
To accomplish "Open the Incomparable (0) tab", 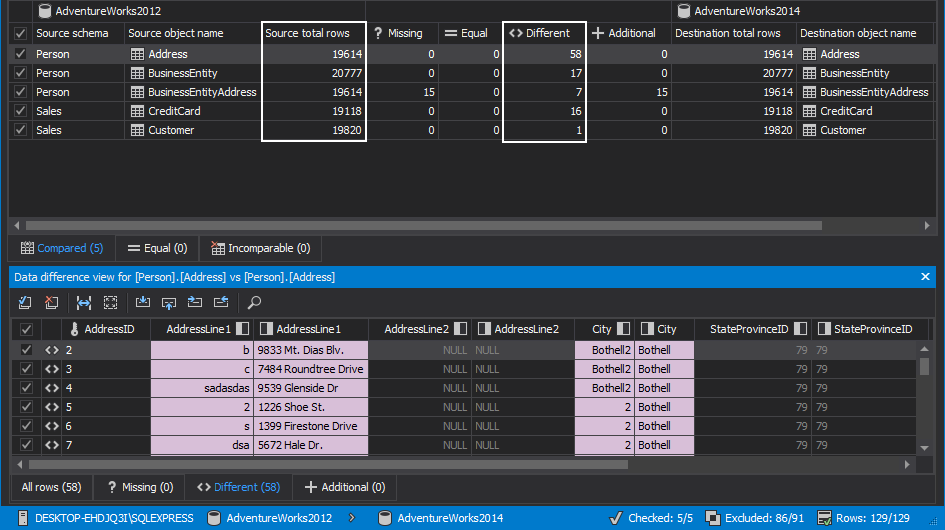I will (260, 248).
